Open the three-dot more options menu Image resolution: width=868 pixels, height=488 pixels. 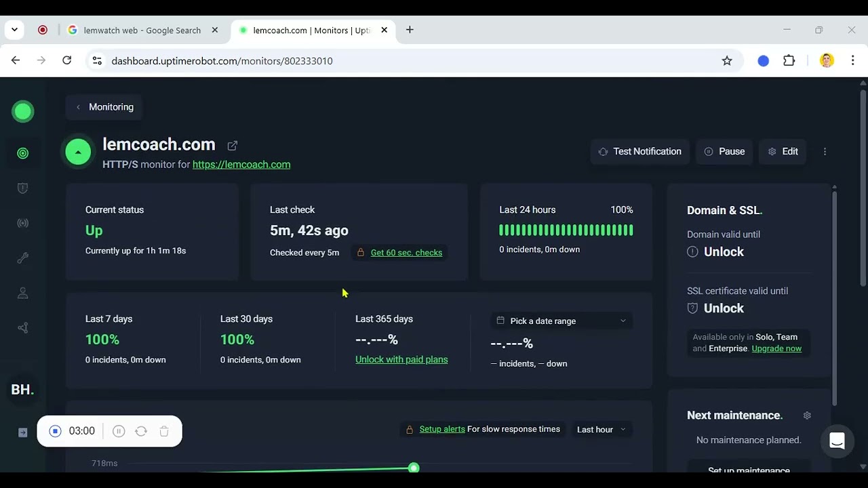(x=825, y=152)
